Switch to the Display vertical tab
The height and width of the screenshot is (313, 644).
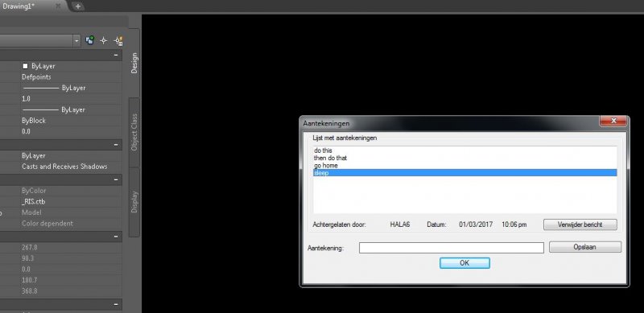point(134,202)
